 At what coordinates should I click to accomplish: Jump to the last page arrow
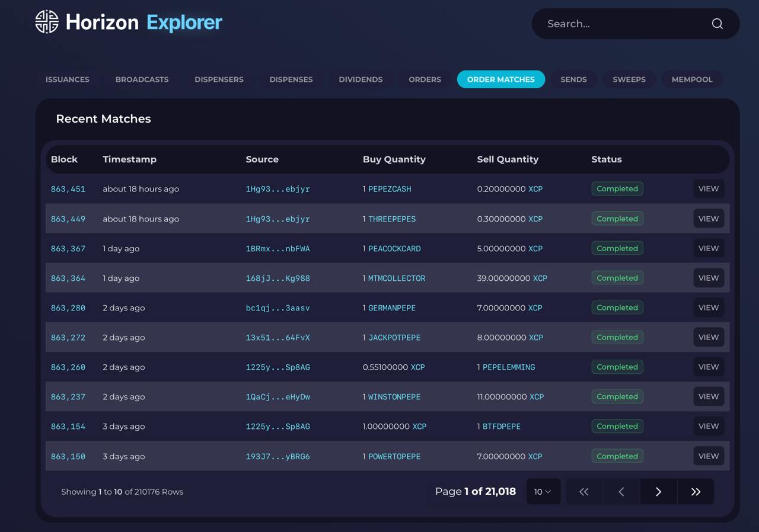click(x=696, y=492)
